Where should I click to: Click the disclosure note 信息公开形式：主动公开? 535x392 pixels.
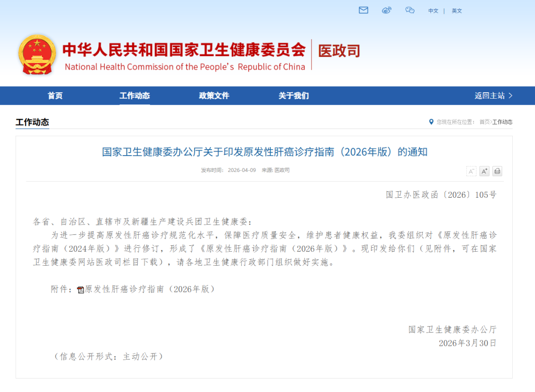108,356
